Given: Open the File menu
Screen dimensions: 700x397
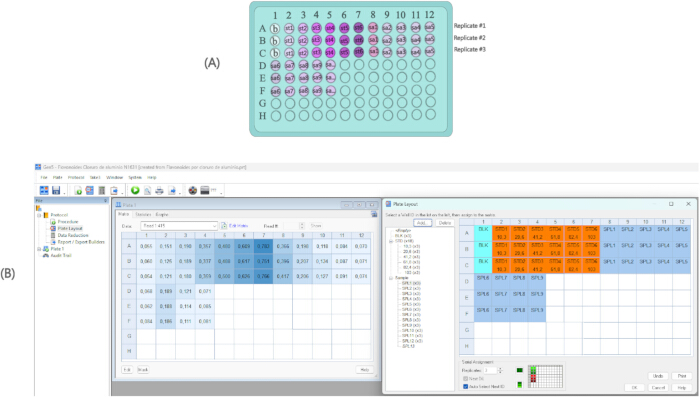Looking at the screenshot, I should [x=44, y=177].
